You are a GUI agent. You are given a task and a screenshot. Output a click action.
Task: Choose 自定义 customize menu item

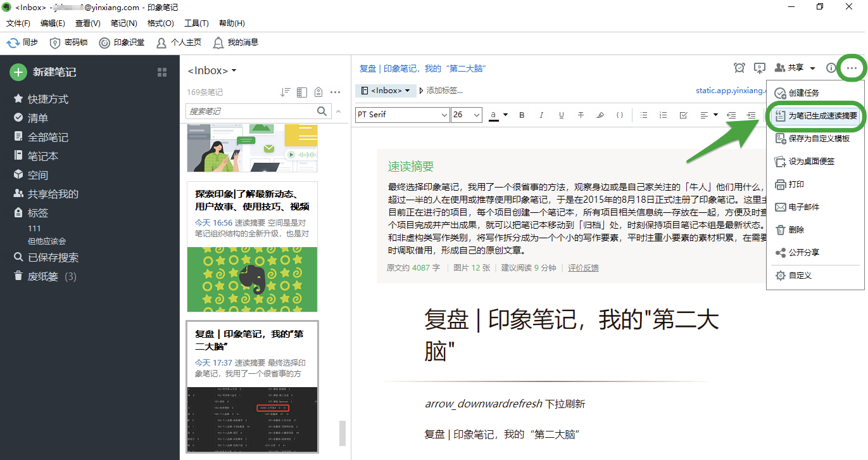pos(814,276)
